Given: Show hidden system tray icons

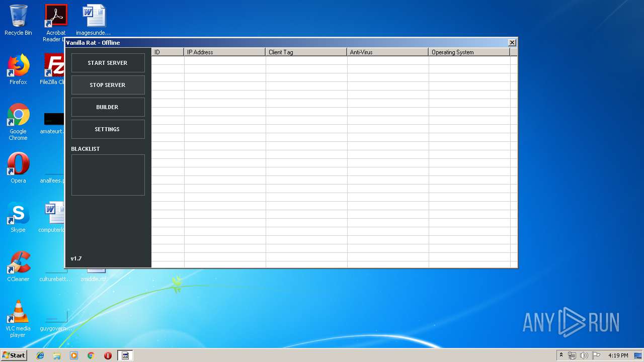Looking at the screenshot, I should click(561, 355).
